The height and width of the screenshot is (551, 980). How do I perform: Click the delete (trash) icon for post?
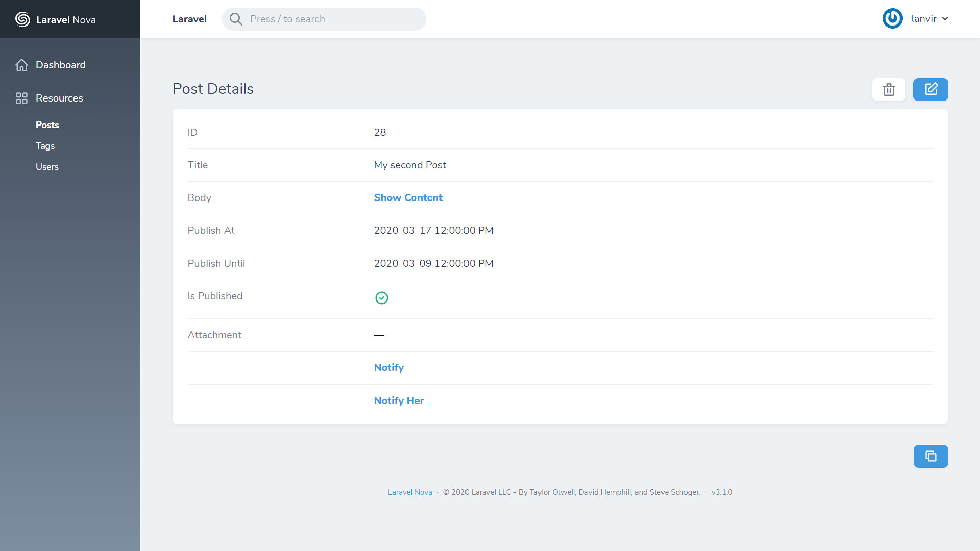pos(889,89)
